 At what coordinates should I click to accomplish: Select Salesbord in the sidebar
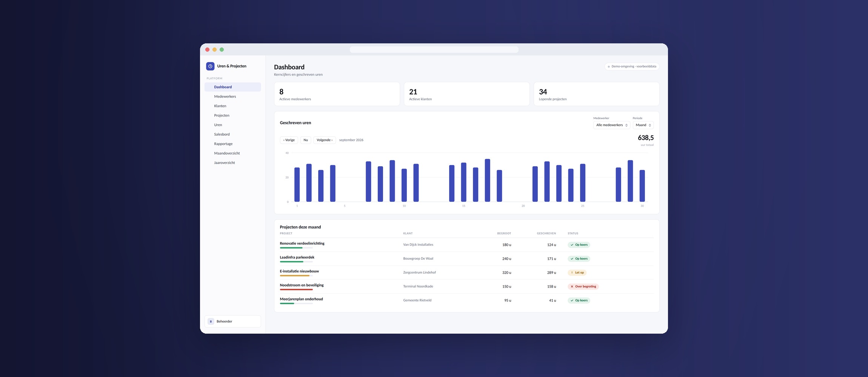232,134
